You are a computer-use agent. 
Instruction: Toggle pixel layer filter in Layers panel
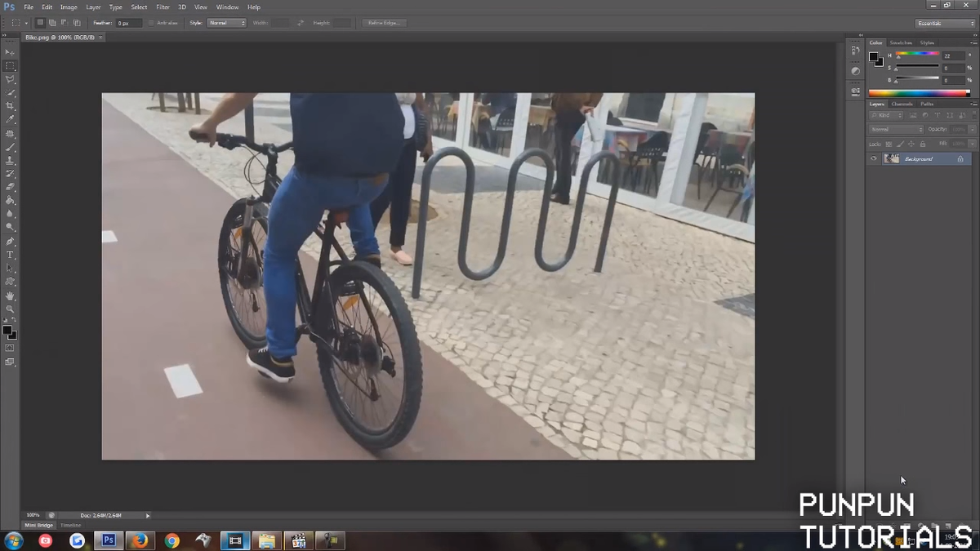914,116
